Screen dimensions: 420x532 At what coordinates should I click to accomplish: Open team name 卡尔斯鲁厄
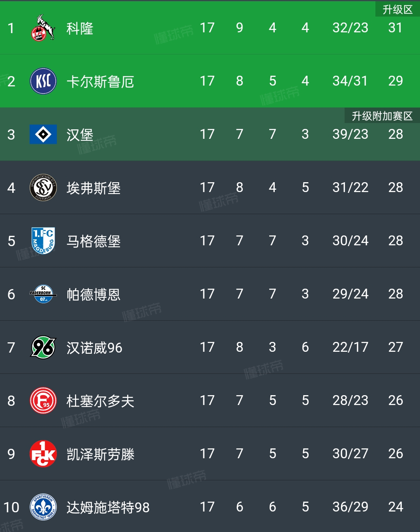click(x=100, y=82)
